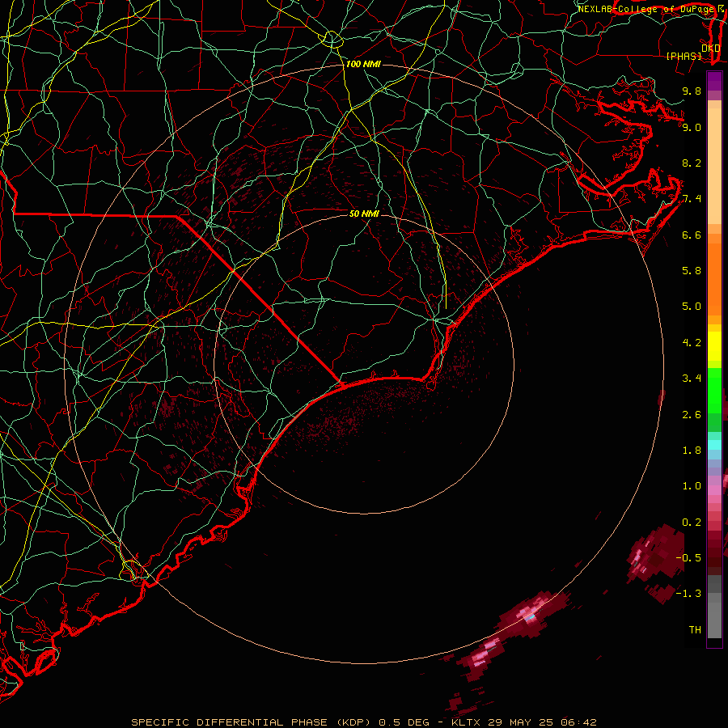728x728 pixels.
Task: Click the 4.2 scale value
Action: (692, 343)
